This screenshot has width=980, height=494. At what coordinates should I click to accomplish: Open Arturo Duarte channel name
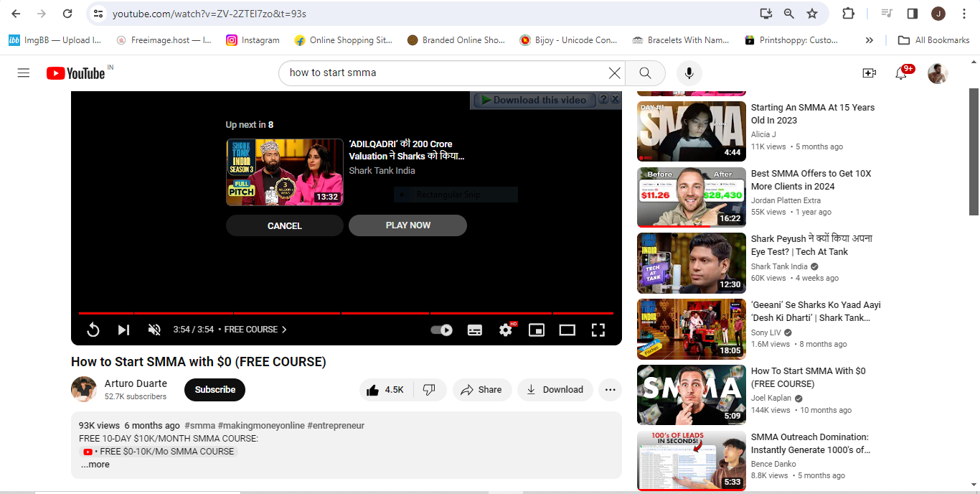pyautogui.click(x=136, y=383)
